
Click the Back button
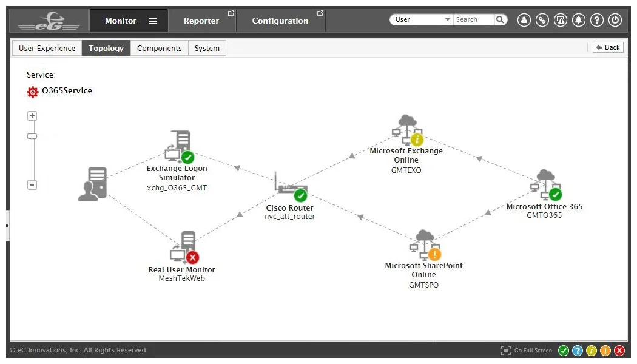[x=608, y=47]
